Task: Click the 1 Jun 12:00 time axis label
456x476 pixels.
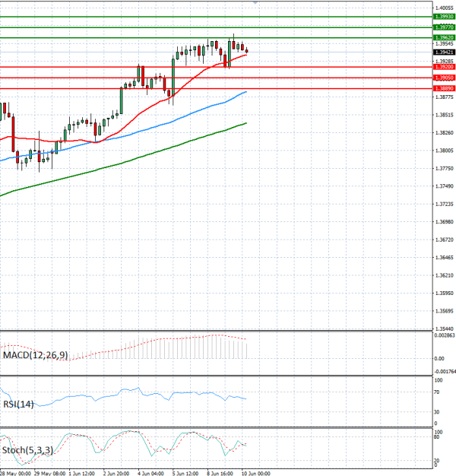Action: (x=82, y=473)
